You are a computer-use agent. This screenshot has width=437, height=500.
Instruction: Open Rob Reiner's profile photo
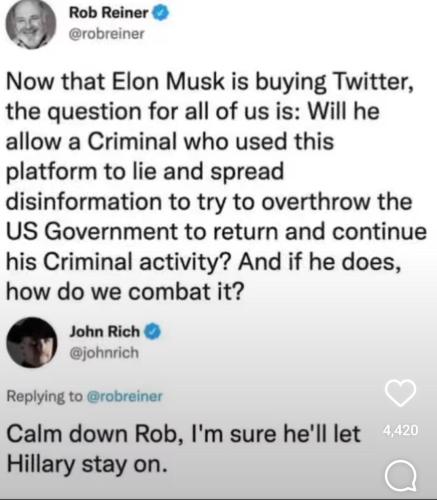31,24
